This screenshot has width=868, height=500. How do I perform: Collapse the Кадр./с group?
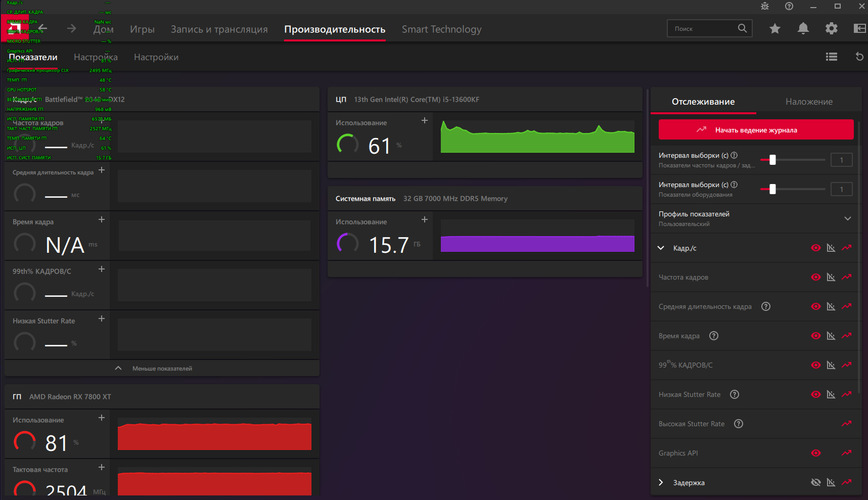click(x=661, y=248)
